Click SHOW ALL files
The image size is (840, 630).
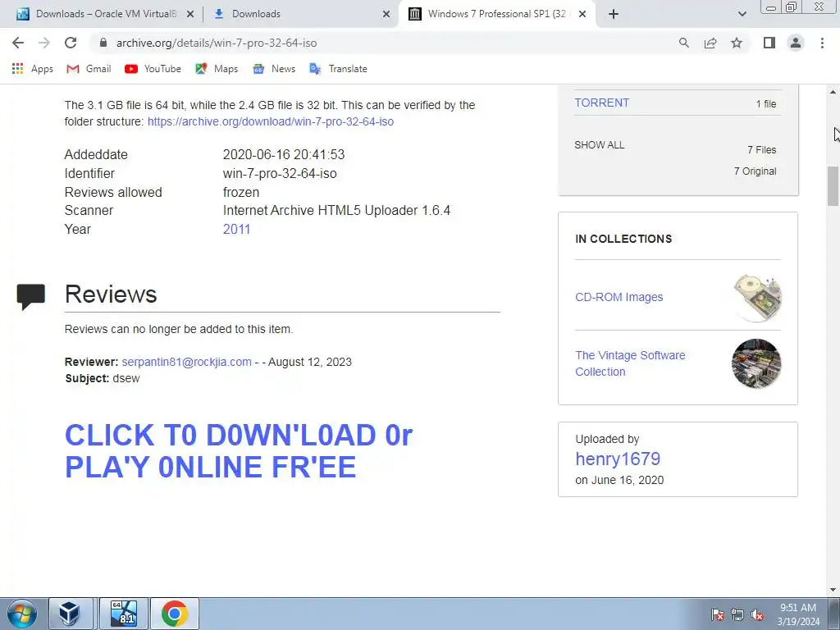point(599,145)
